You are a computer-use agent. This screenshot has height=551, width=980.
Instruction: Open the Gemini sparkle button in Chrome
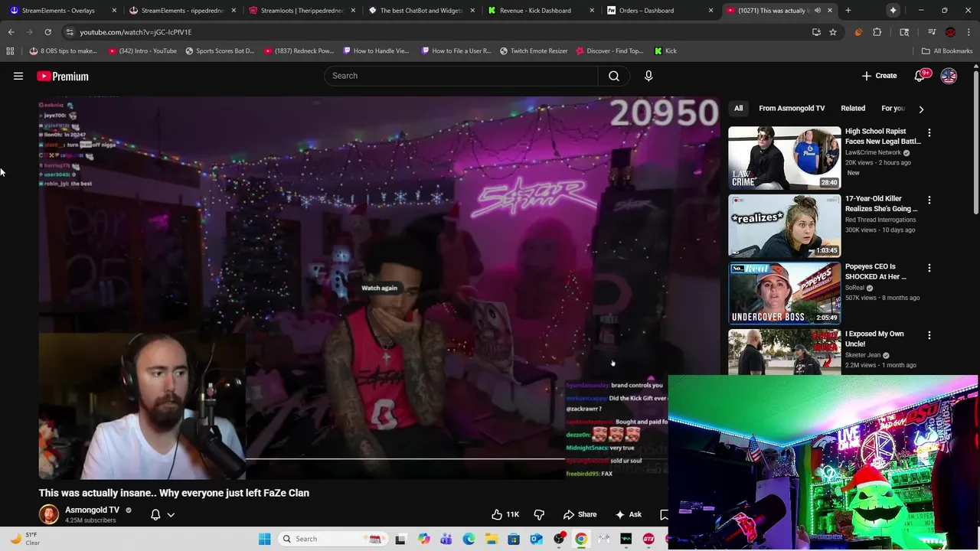point(893,11)
